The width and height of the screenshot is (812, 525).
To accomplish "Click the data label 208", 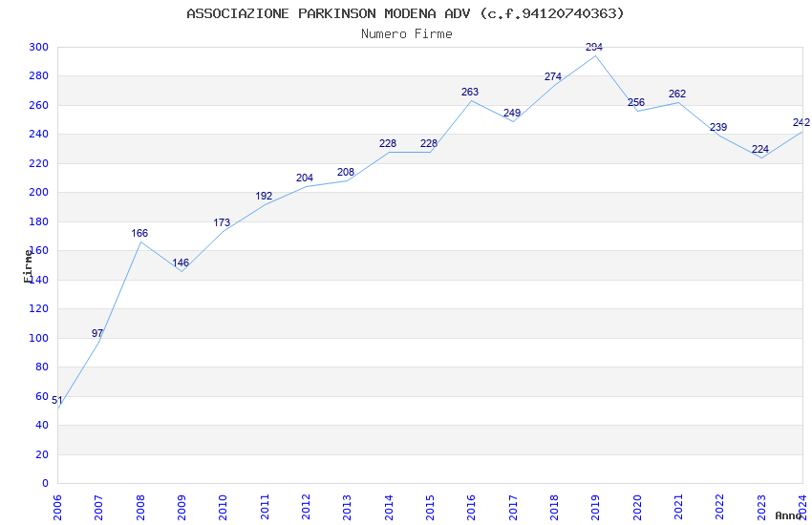I will (x=346, y=172).
